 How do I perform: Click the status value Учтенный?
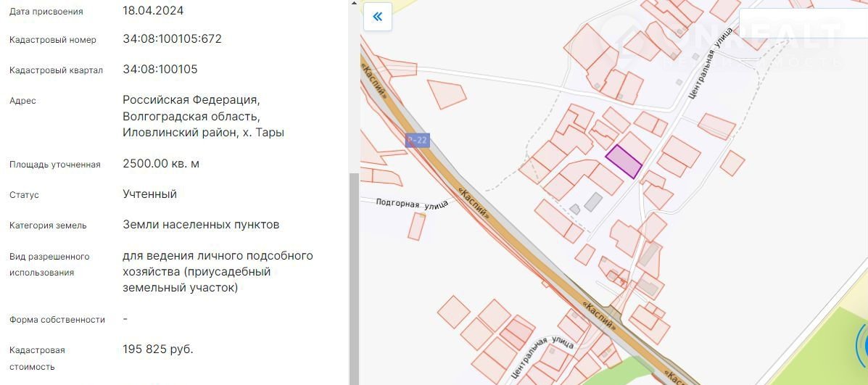click(x=150, y=194)
